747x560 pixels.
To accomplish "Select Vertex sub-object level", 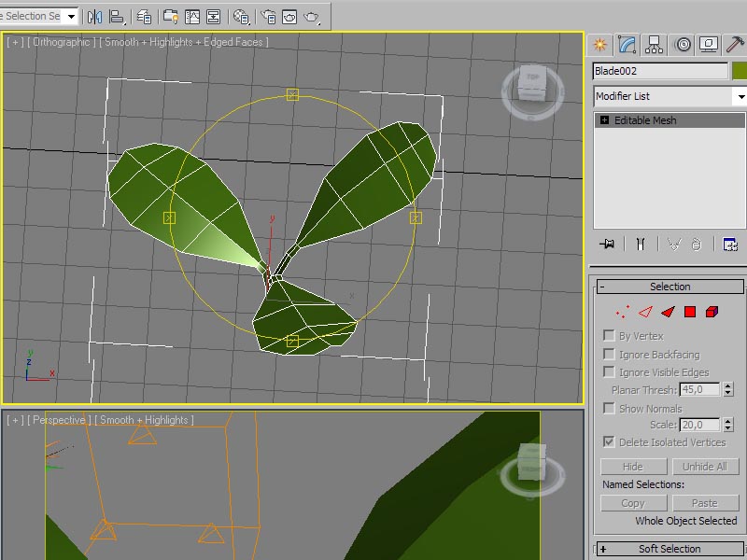I will [x=623, y=312].
